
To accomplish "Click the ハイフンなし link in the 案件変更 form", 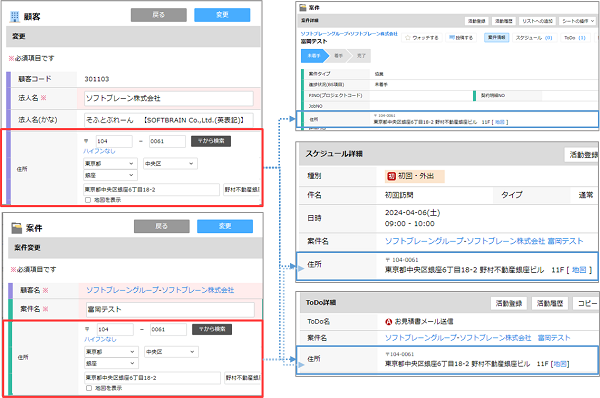I will click(100, 339).
